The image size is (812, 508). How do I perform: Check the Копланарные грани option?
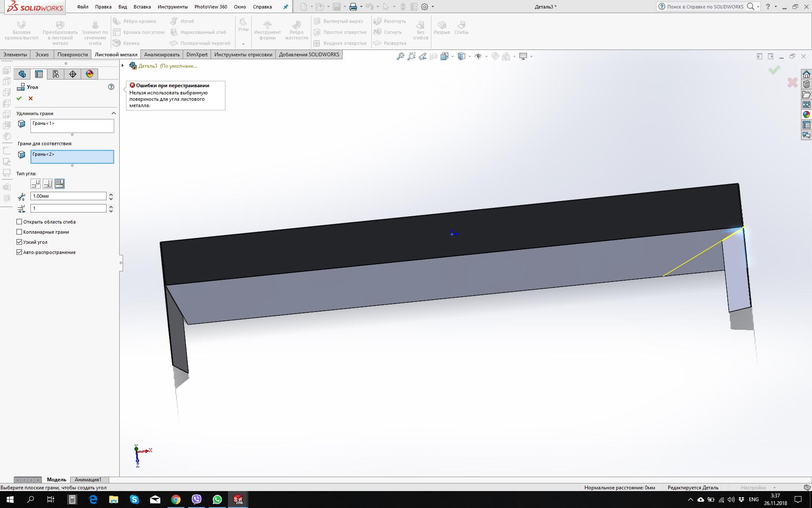[x=19, y=232]
